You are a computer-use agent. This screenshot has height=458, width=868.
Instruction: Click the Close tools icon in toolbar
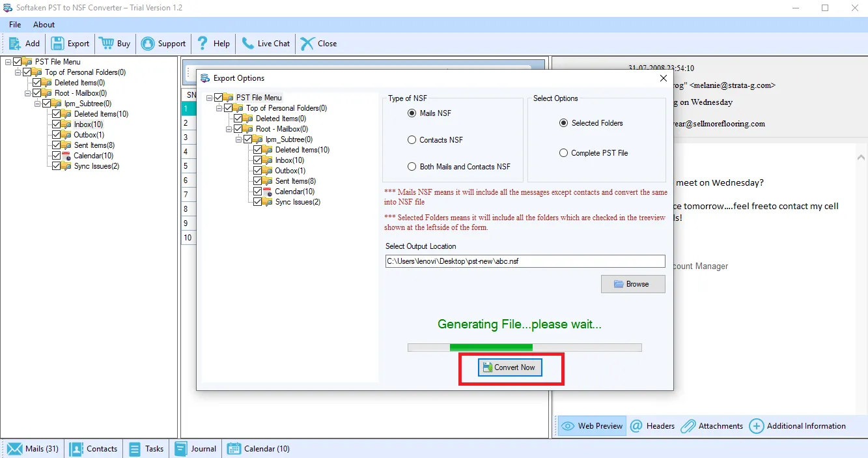point(307,44)
